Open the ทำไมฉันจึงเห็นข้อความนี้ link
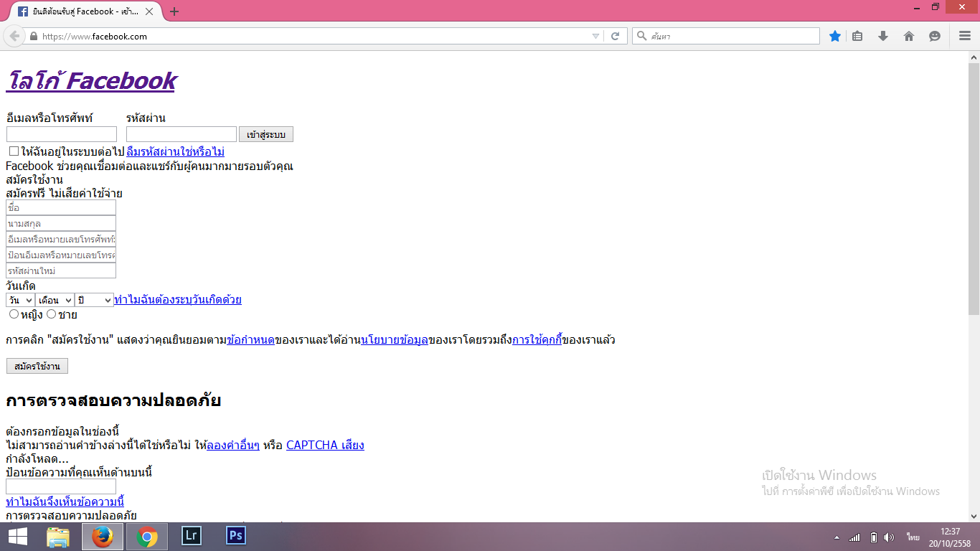Viewport: 980px width, 551px height. tap(65, 501)
